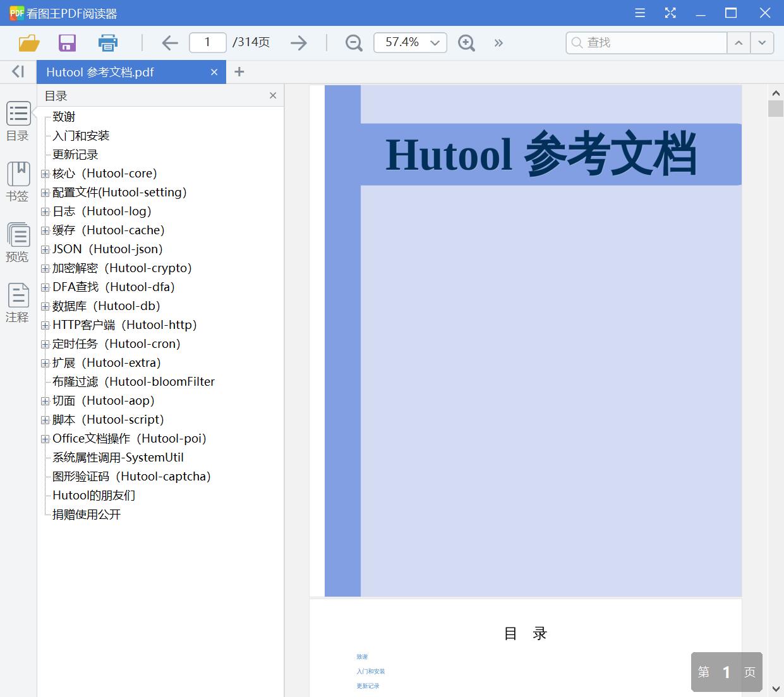The image size is (784, 697).
Task: Print the document
Action: [x=108, y=43]
